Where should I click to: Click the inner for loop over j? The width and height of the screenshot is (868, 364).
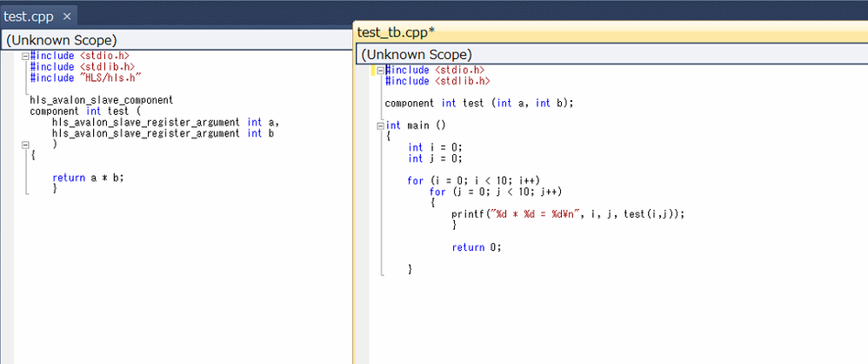(x=495, y=192)
